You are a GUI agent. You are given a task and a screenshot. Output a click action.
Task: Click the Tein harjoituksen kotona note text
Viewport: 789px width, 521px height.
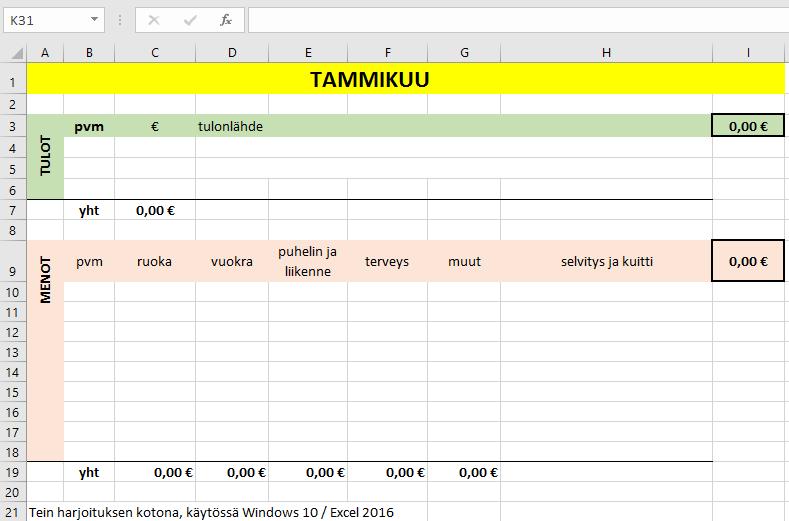[x=211, y=512]
